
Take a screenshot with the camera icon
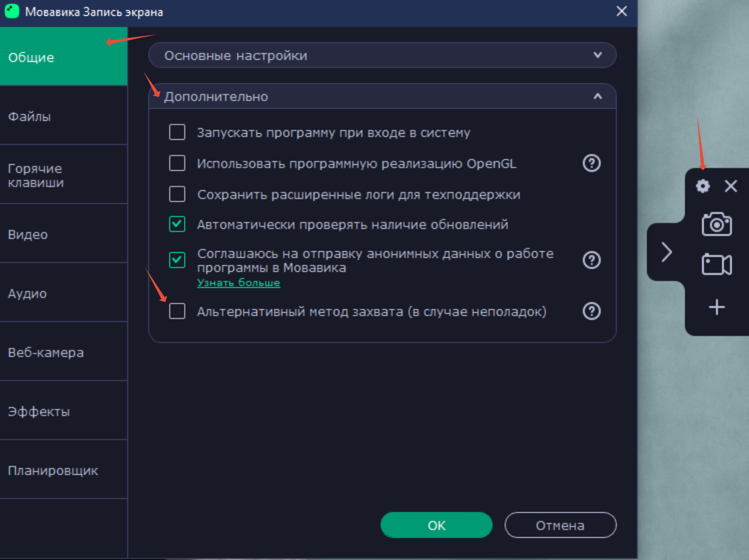tap(717, 224)
